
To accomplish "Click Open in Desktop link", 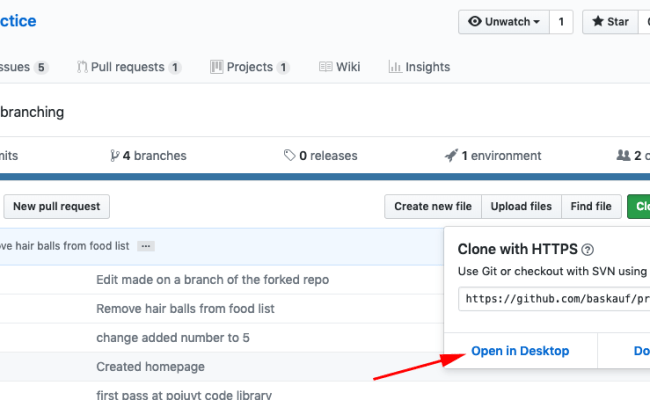I will [520, 351].
